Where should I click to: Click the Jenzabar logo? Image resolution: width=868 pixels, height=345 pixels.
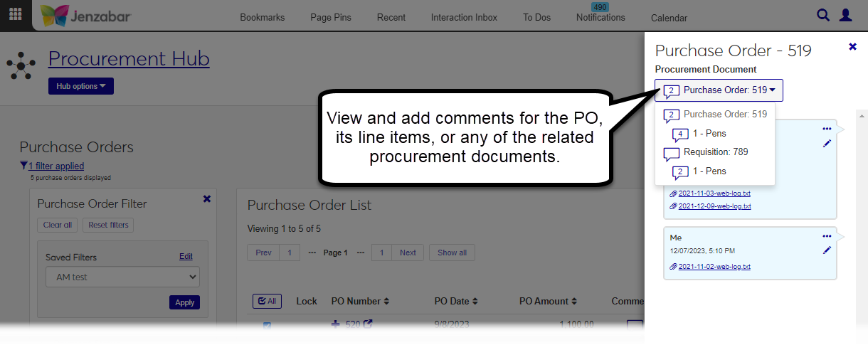(85, 16)
